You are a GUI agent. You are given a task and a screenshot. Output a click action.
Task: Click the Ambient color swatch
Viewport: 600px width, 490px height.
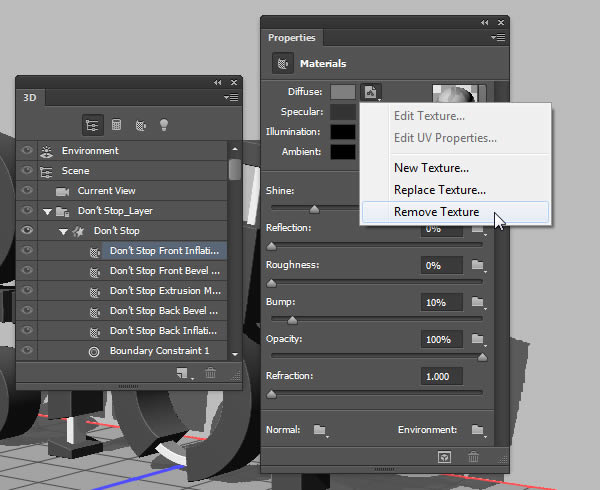[x=343, y=152]
